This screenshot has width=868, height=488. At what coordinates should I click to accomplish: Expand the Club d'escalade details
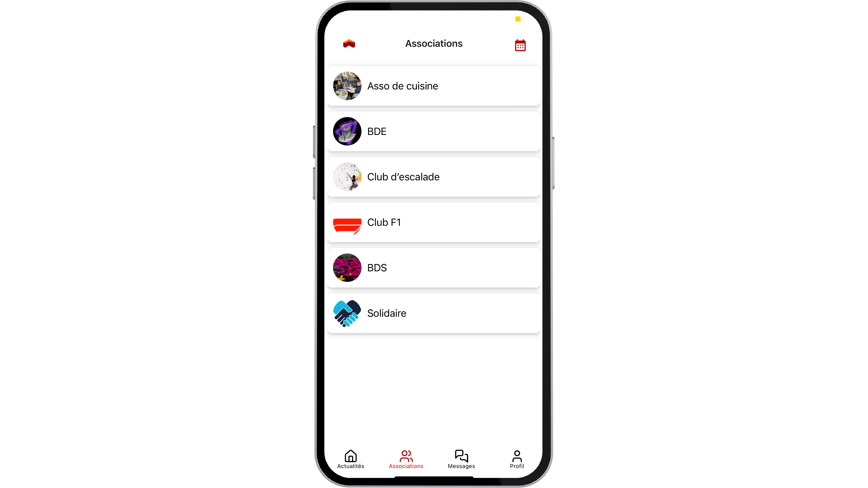click(433, 176)
